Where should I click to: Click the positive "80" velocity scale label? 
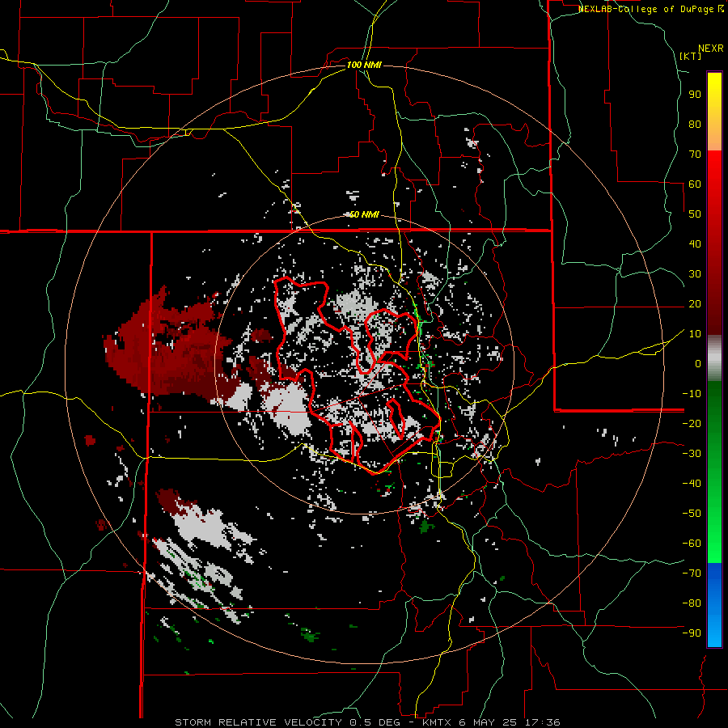pos(695,124)
